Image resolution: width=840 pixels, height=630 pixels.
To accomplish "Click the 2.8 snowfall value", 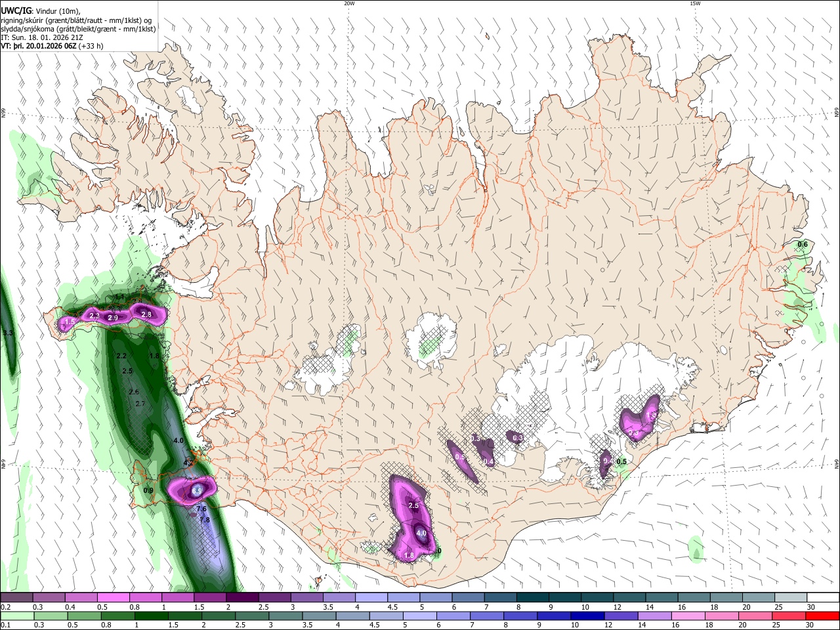I will pos(146,314).
